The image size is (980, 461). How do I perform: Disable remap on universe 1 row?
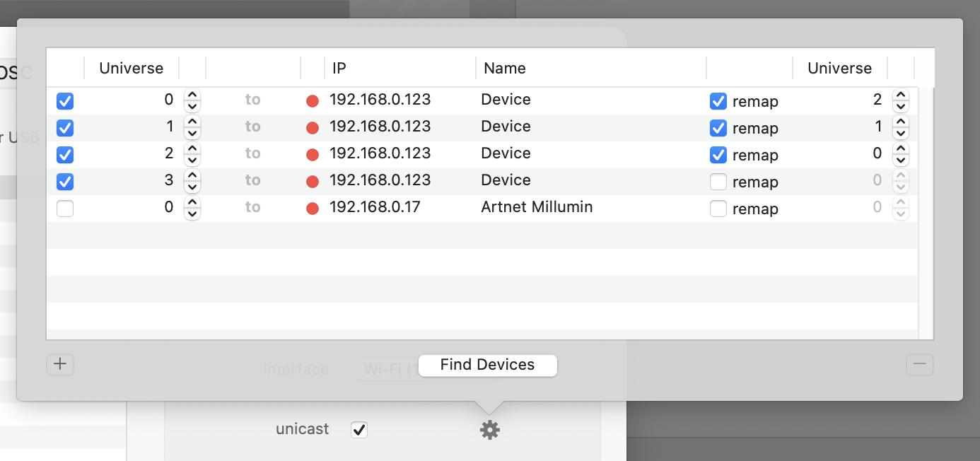718,128
